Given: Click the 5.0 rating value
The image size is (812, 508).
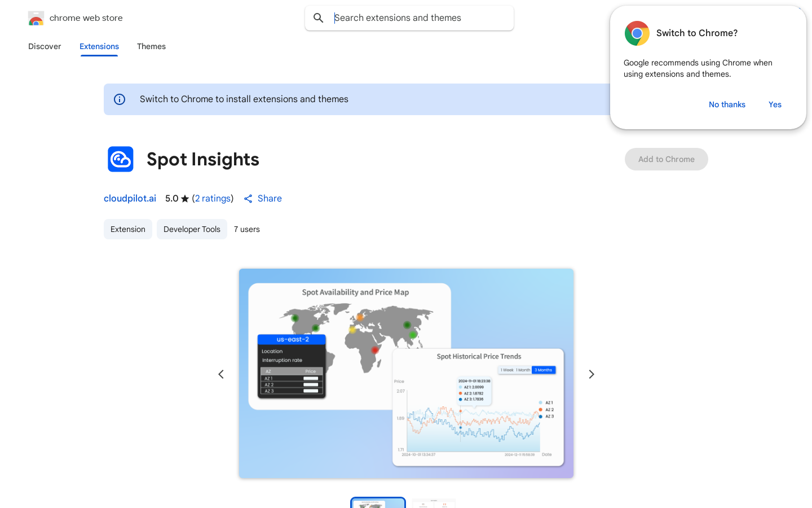Looking at the screenshot, I should (x=171, y=198).
